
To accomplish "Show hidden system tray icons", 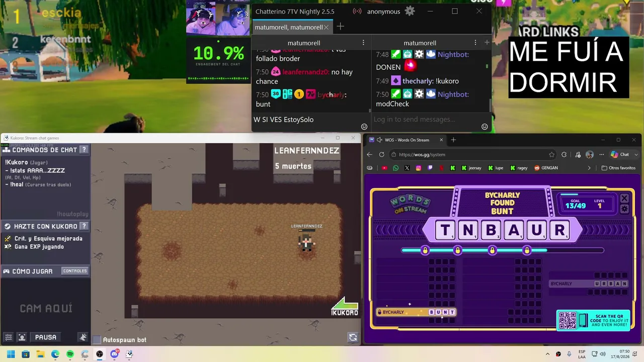I will [547, 354].
